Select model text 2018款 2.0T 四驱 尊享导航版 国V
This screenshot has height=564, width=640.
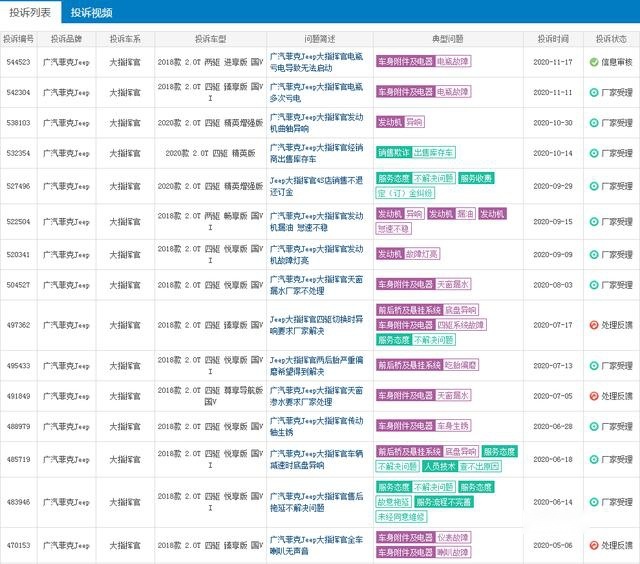[210, 396]
